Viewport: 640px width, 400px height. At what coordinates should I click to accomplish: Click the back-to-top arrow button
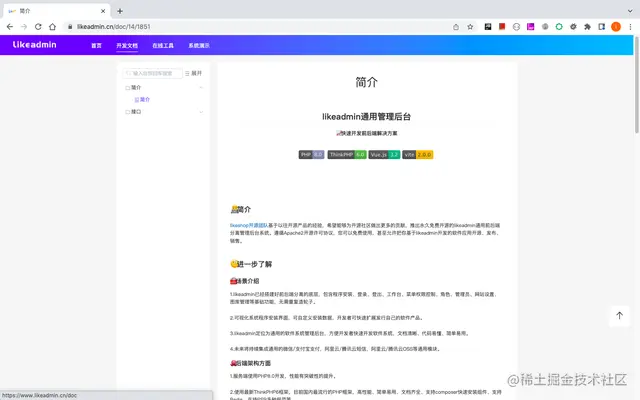[x=619, y=316]
